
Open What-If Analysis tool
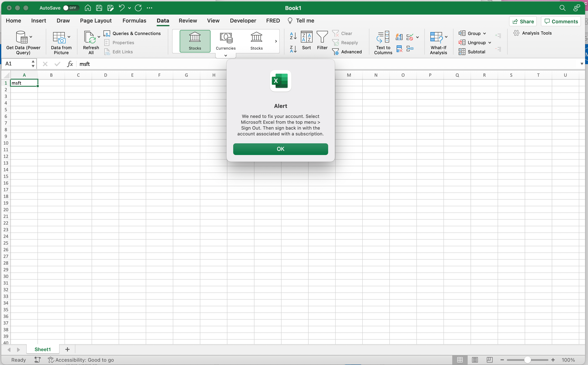click(439, 43)
